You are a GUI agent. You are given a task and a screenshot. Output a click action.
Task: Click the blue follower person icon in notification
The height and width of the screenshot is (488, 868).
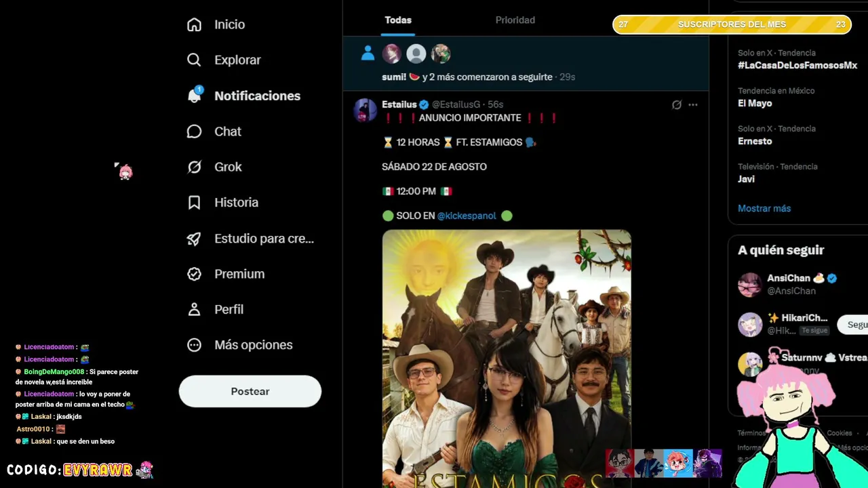pyautogui.click(x=368, y=54)
